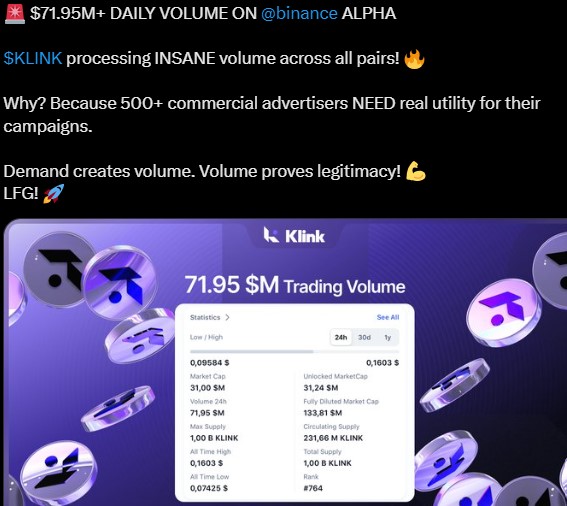The height and width of the screenshot is (506, 567).
Task: Click the Klink coin at lower left
Action: coord(59,471)
